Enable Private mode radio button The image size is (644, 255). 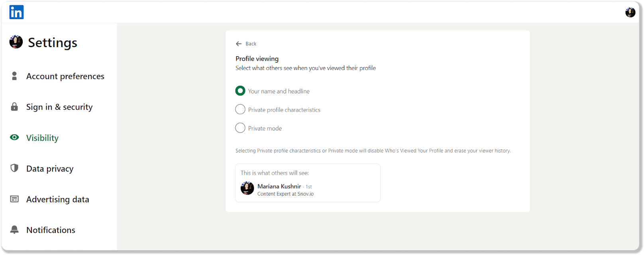(x=240, y=128)
